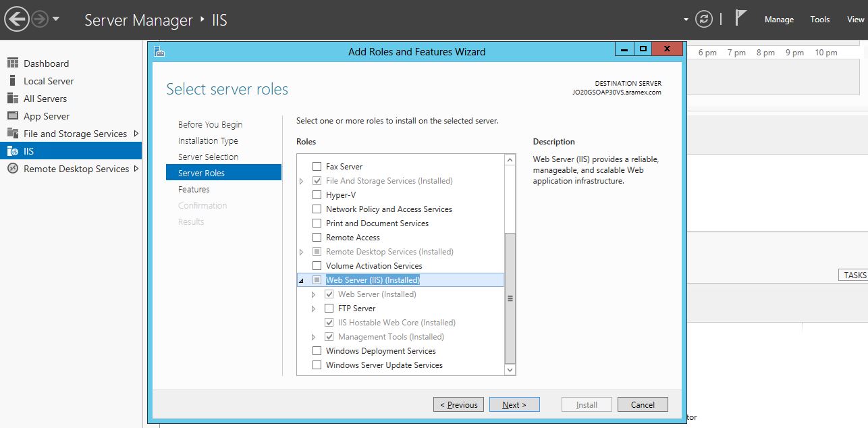The image size is (868, 428).
Task: Open App Server group icon
Action: pos(13,116)
